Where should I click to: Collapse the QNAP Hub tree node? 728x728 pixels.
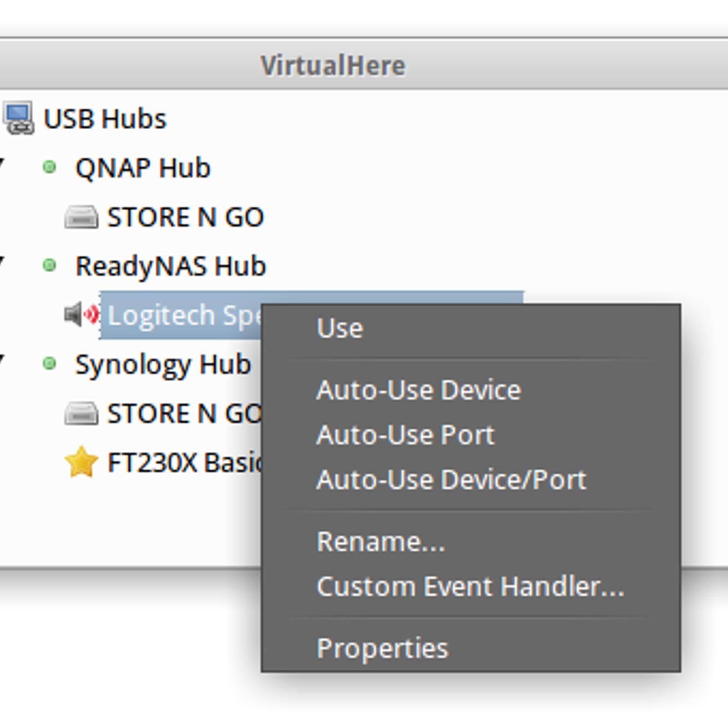[2, 163]
